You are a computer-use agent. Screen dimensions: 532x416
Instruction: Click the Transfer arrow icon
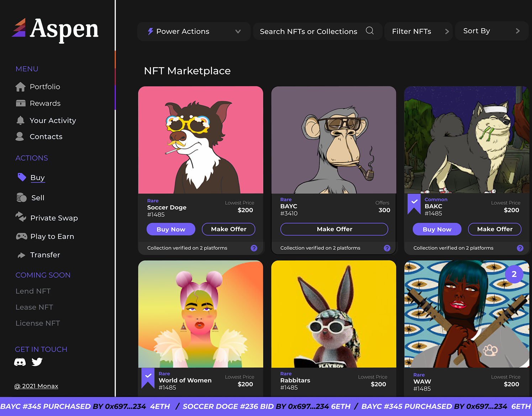pyautogui.click(x=21, y=255)
